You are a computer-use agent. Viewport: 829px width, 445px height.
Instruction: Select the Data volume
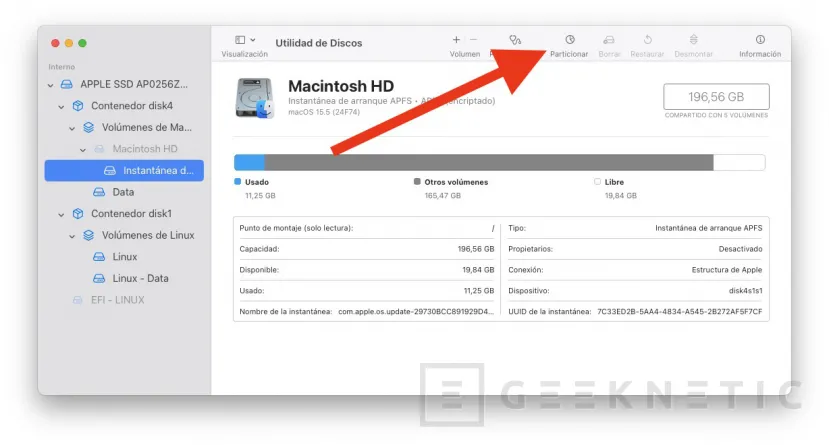coord(124,192)
